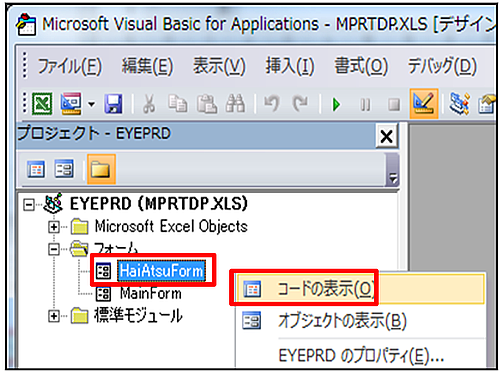Viewport: 500px width, 371px height.
Task: Toggle Design Mode toolbar icon
Action: (424, 104)
